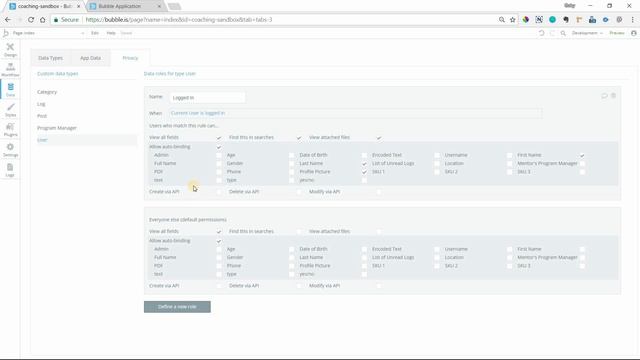Click the browser address bar URL
Image resolution: width=640 pixels, height=360 pixels.
click(179, 20)
